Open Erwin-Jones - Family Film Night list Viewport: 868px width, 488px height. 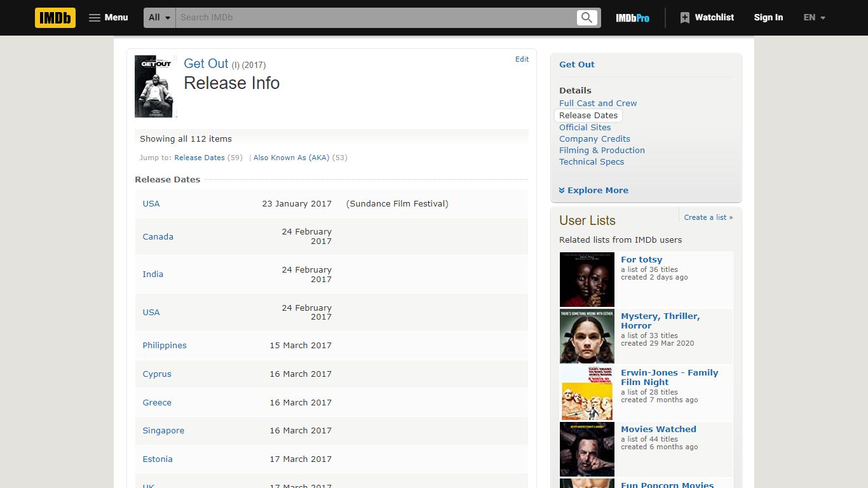[x=670, y=377]
